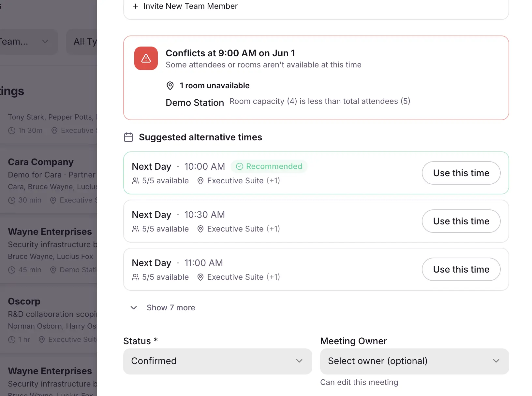
Task: Click the plus icon for inviting a team member
Action: [x=136, y=6]
